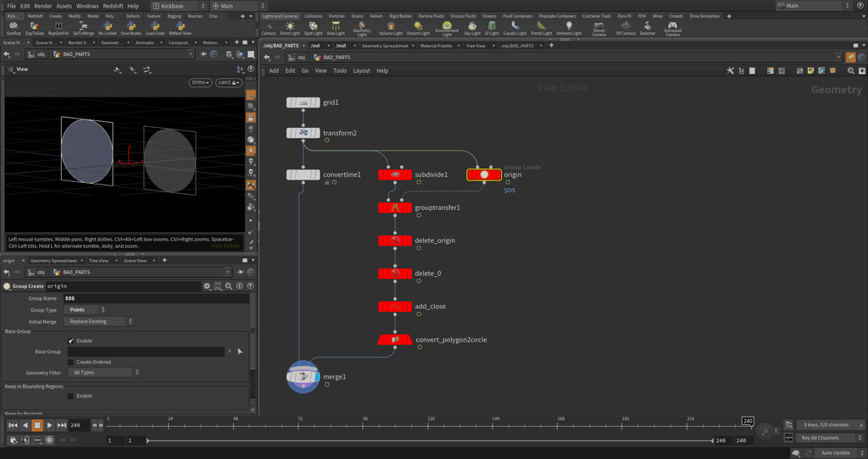Screen dimensions: 868x459
Task: Open the Geometry Filter dropdown
Action: [x=103, y=373]
